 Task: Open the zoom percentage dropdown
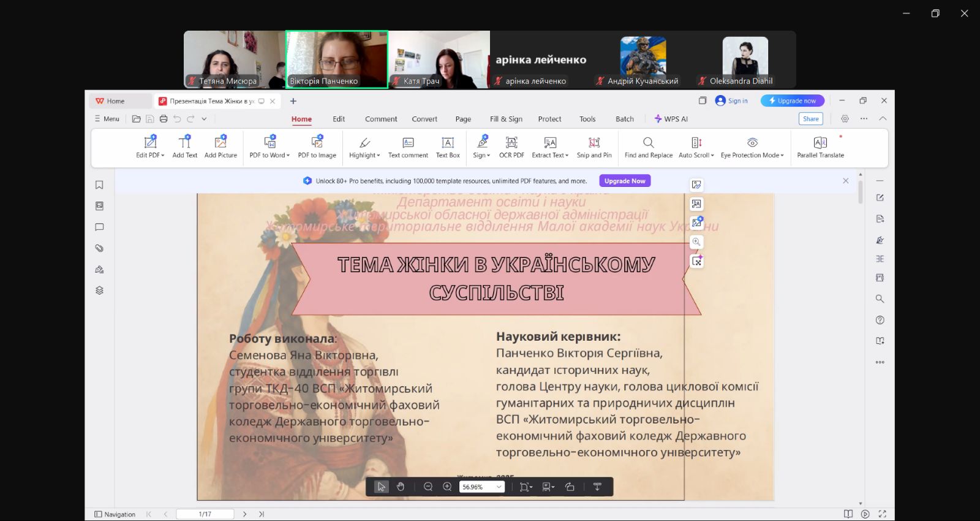pyautogui.click(x=499, y=487)
